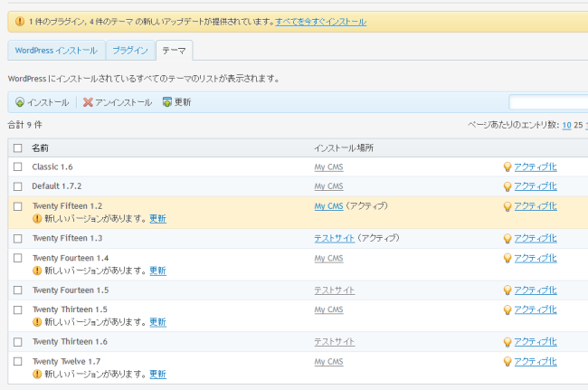This screenshot has height=390, width=588.
Task: Open the プラグイン tab
Action: pyautogui.click(x=130, y=51)
